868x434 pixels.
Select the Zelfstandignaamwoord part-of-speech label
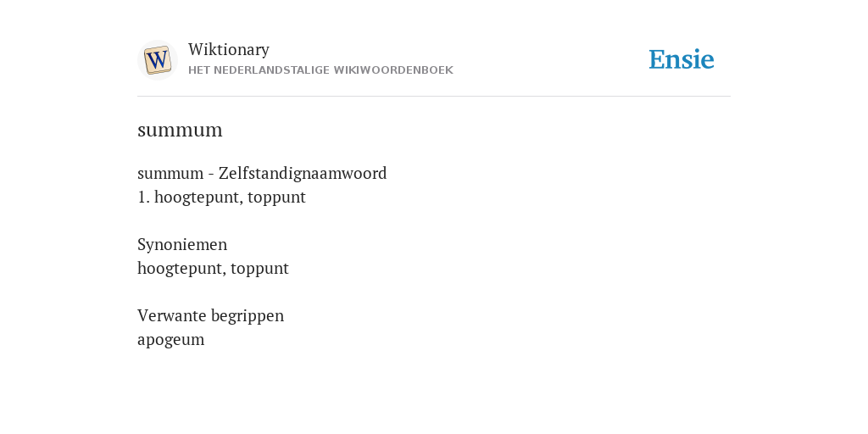[x=303, y=173]
